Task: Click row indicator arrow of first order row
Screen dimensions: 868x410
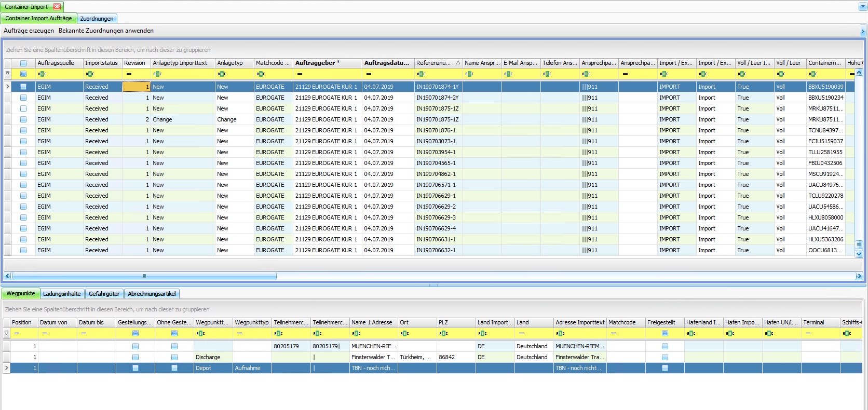Action: click(x=7, y=87)
